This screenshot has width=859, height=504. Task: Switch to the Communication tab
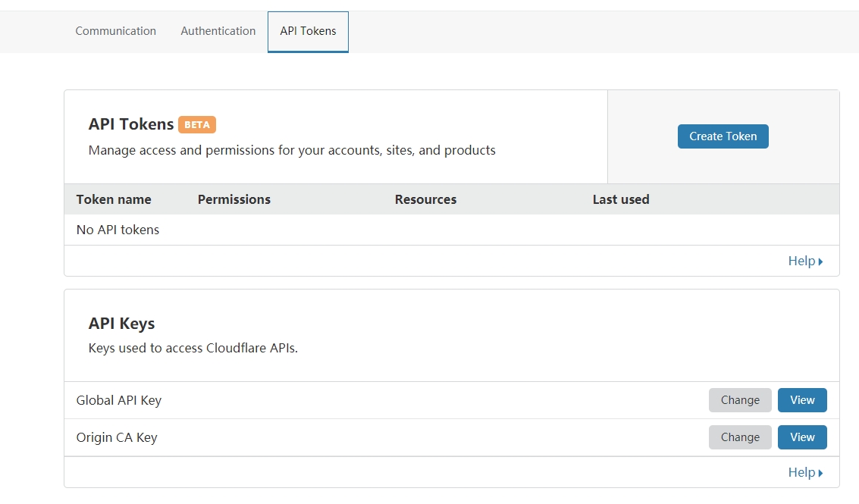pyautogui.click(x=115, y=31)
